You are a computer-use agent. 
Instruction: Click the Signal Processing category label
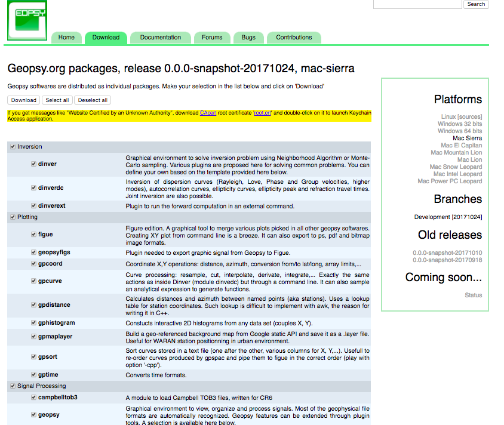(x=41, y=386)
